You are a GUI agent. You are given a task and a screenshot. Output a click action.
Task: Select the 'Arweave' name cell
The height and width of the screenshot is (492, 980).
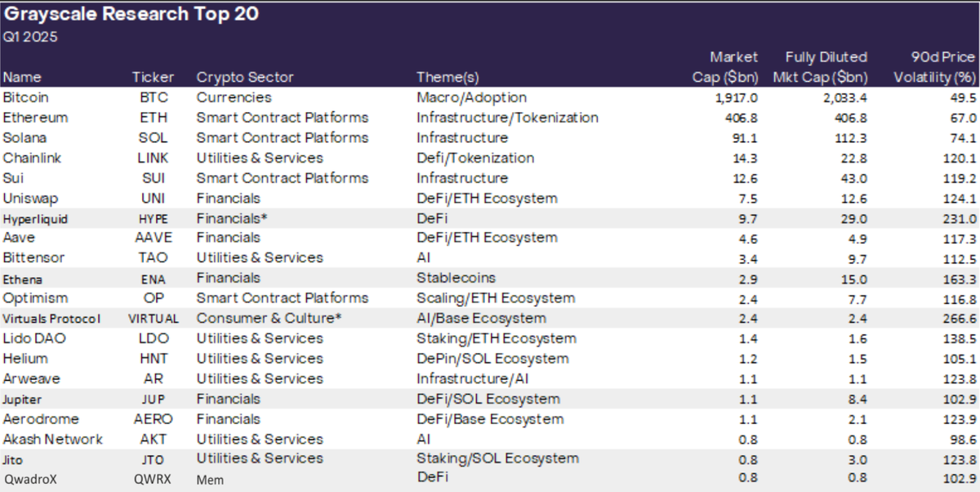tap(30, 378)
